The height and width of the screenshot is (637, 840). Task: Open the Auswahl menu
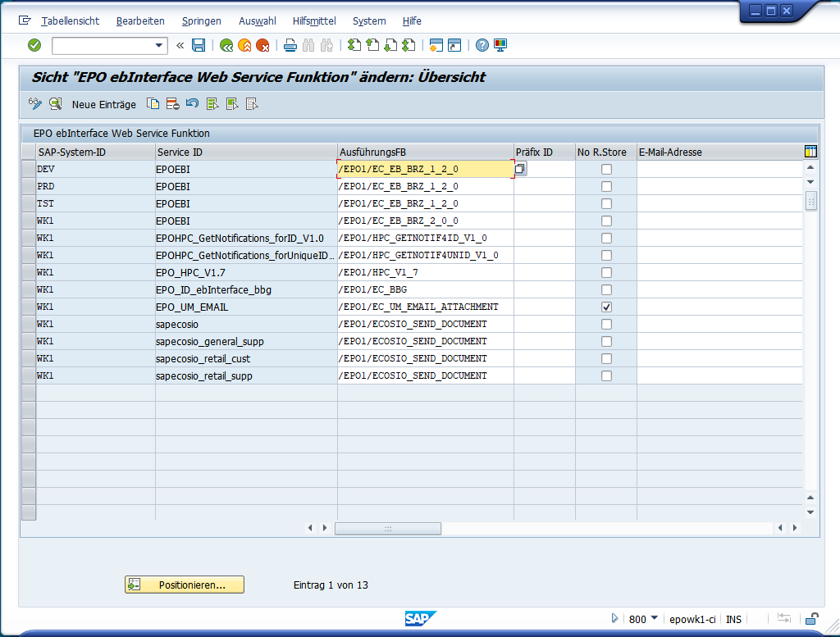point(257,20)
